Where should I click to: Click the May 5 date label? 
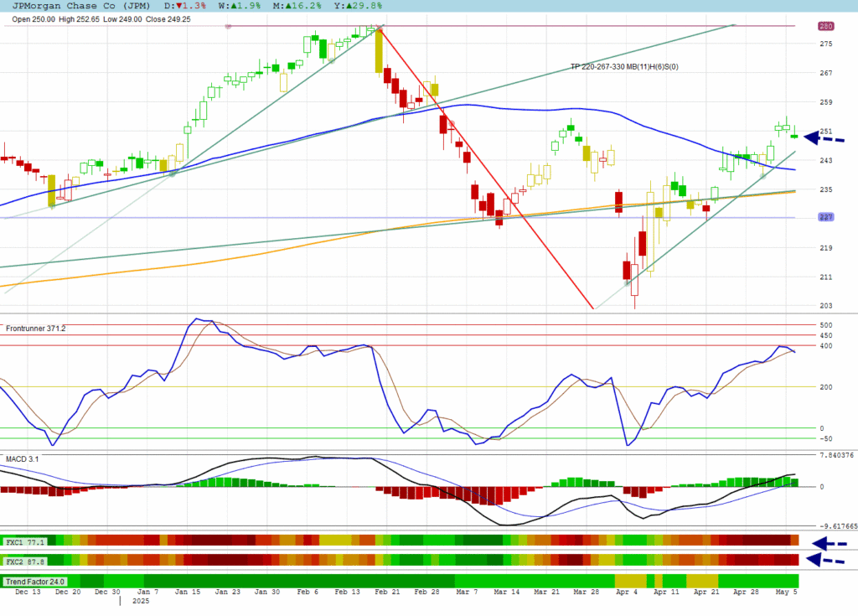tap(786, 592)
